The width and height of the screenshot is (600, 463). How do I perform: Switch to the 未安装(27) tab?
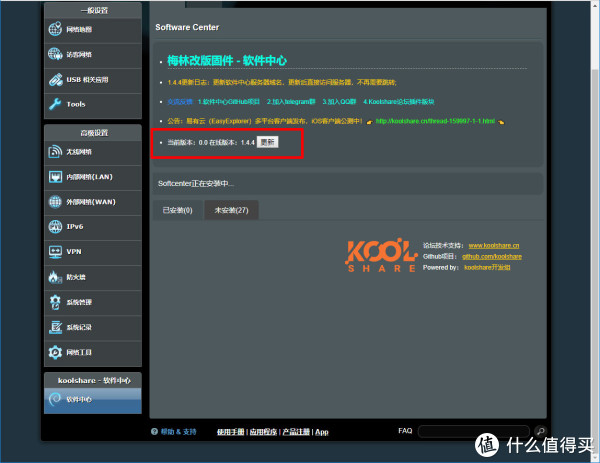tap(231, 210)
